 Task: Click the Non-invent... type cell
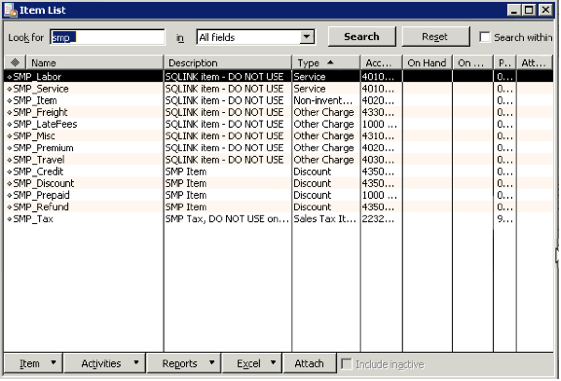tap(323, 101)
